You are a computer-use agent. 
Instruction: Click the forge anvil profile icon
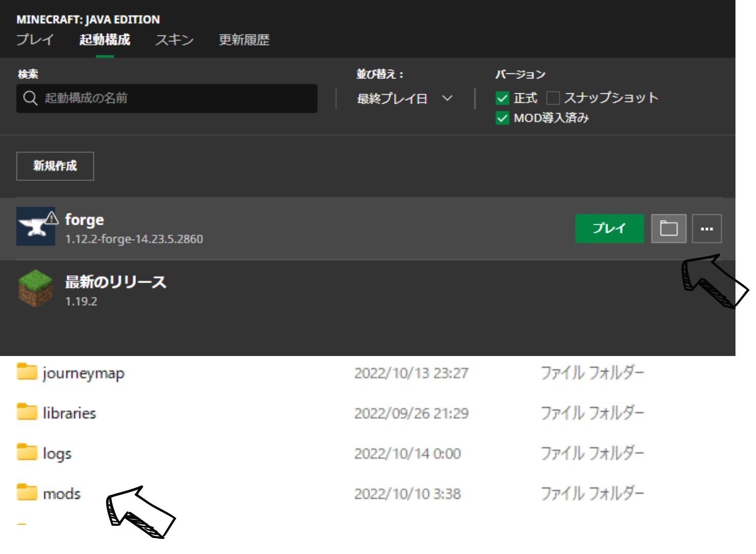click(35, 227)
